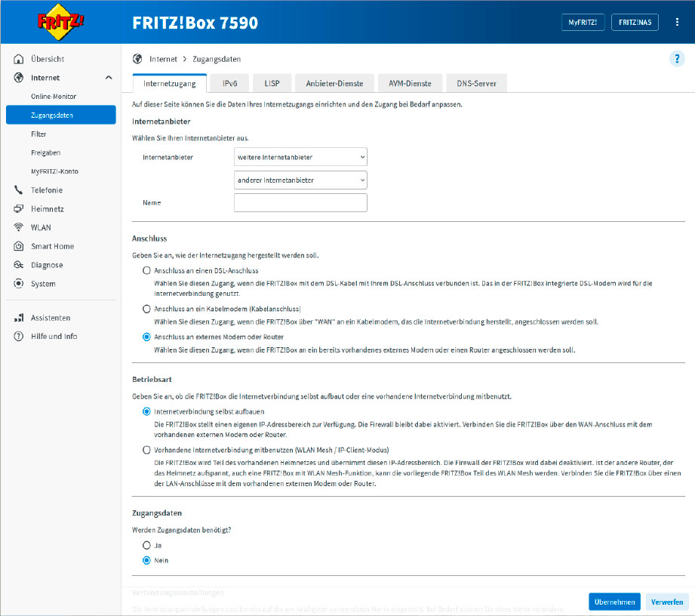Select Anschluss an ein Kabelmodem
The height and width of the screenshot is (616, 695).
[146, 309]
